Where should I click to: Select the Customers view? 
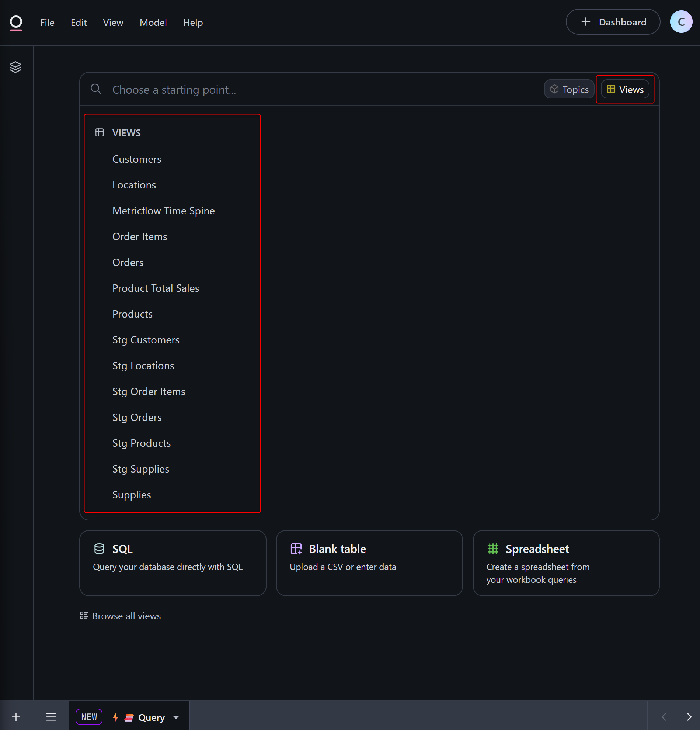tap(137, 159)
